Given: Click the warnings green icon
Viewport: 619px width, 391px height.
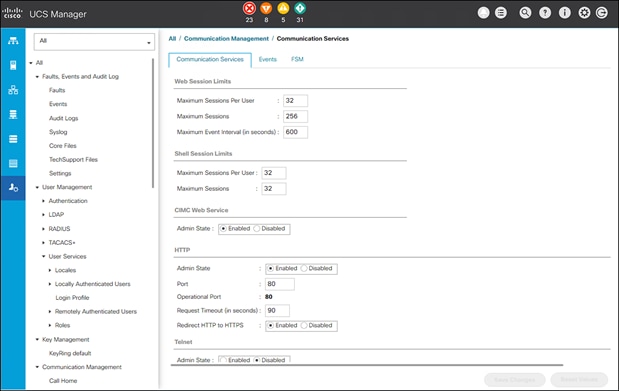Looking at the screenshot, I should click(300, 8).
